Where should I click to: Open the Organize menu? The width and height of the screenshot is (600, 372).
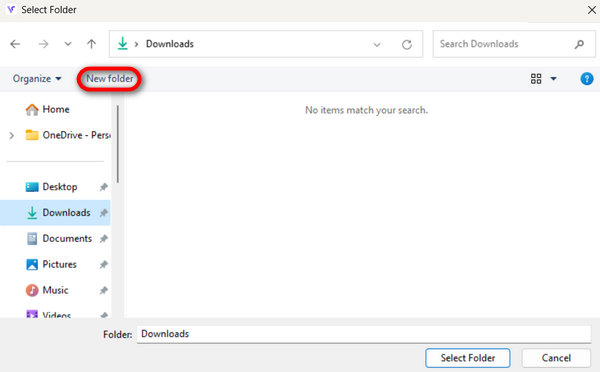pos(37,78)
